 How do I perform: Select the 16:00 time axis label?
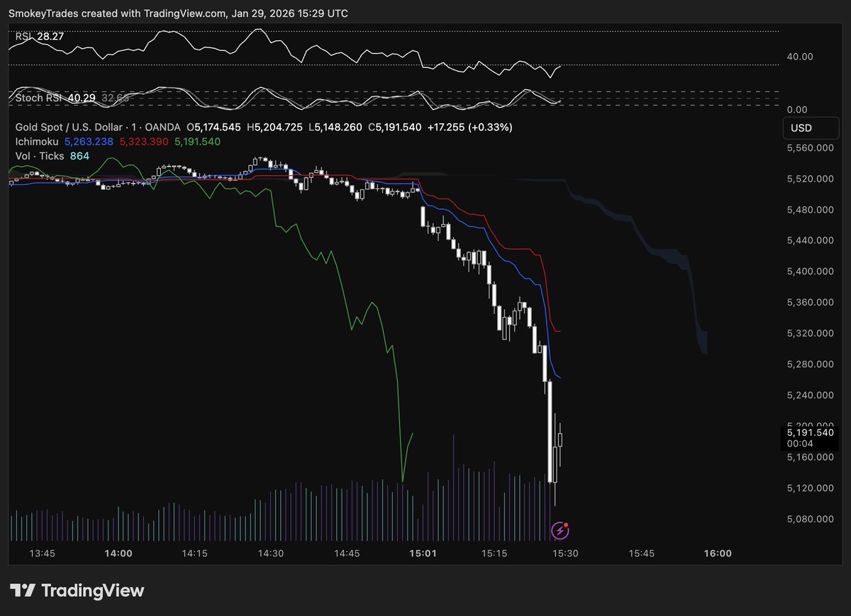tap(718, 553)
